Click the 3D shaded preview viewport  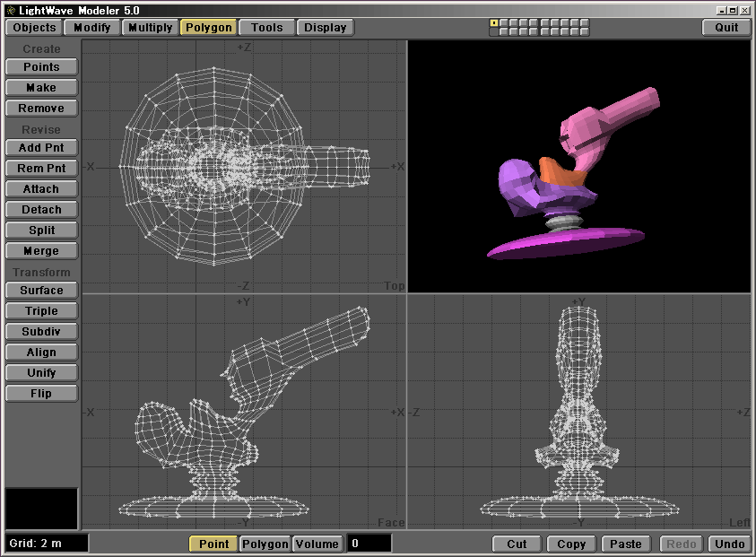[x=578, y=166]
